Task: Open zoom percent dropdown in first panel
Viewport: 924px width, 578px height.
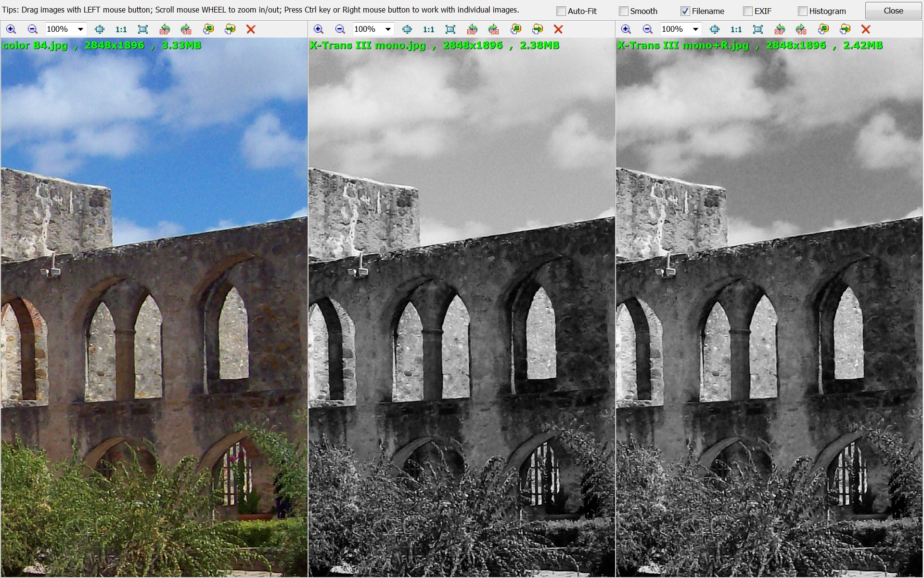Action: click(x=80, y=29)
